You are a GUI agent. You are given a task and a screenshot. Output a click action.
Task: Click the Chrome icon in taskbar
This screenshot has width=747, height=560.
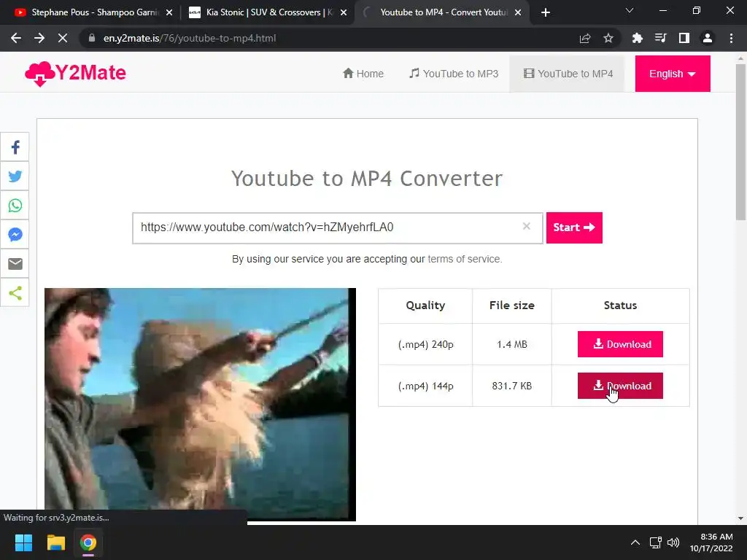coord(88,542)
